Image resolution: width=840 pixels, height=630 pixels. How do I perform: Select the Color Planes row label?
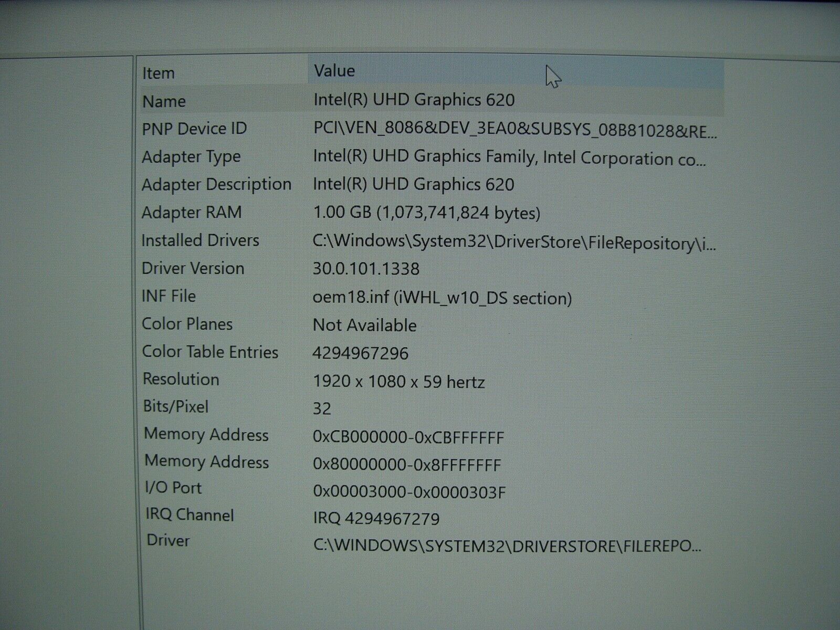(x=187, y=324)
